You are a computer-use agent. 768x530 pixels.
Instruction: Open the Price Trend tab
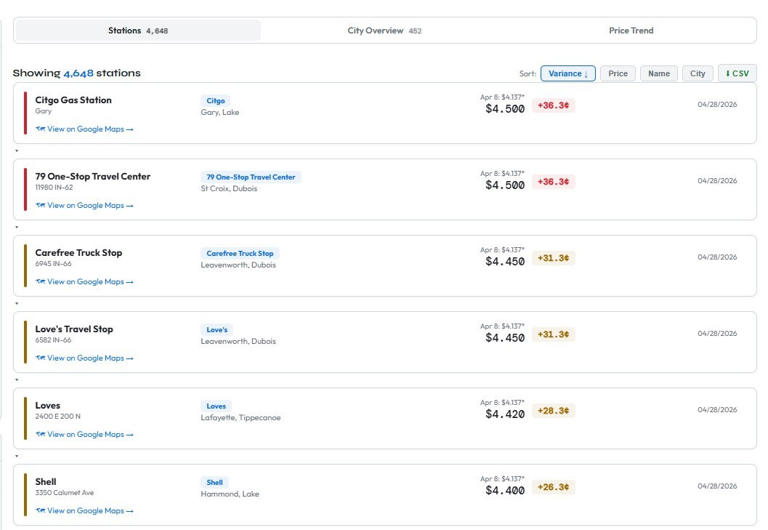click(x=631, y=31)
